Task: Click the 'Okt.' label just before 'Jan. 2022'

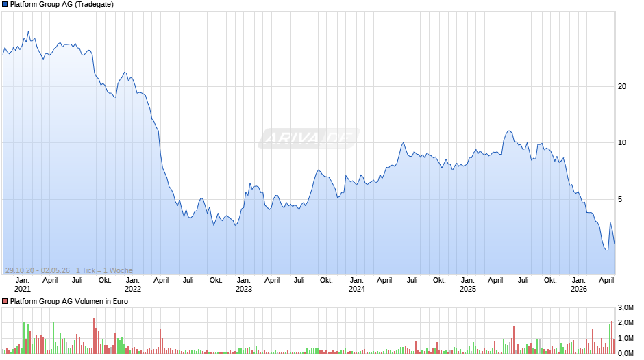Action: tap(105, 280)
